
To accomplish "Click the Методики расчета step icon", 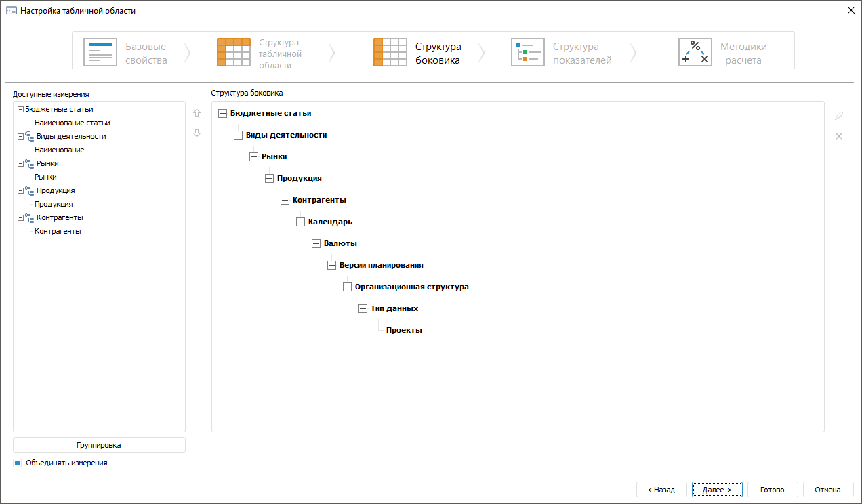I will pos(695,53).
